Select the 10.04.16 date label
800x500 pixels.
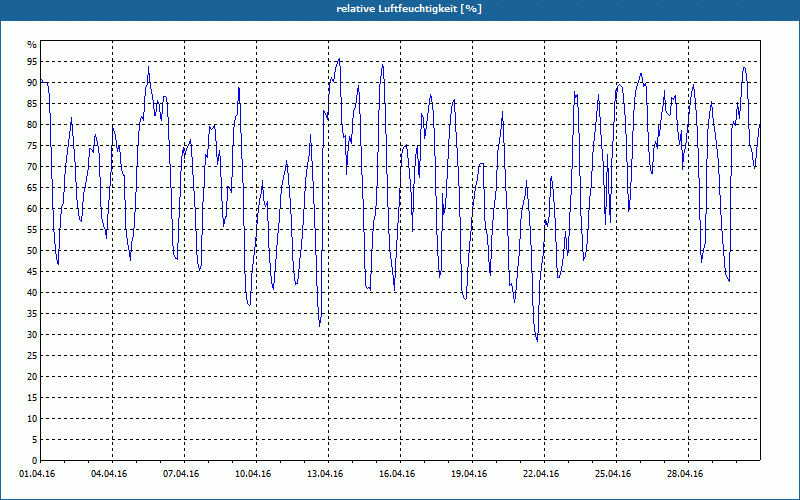pyautogui.click(x=253, y=474)
